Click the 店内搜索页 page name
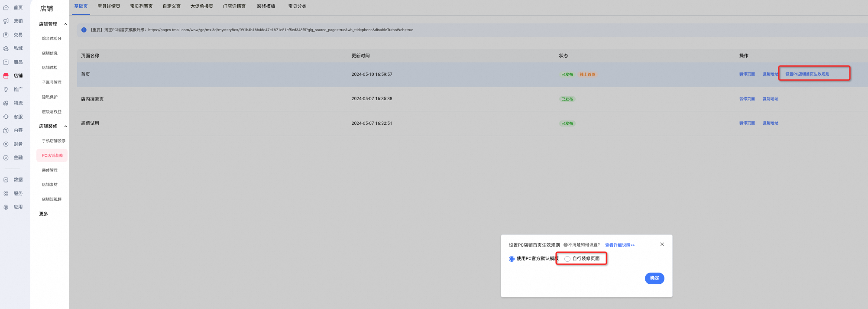This screenshot has height=309, width=868. click(92, 99)
